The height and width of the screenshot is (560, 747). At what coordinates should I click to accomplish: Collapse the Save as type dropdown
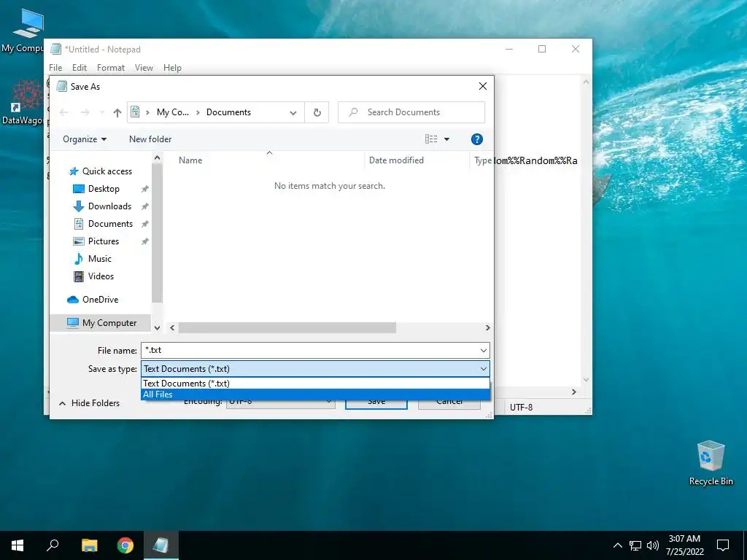coord(483,368)
